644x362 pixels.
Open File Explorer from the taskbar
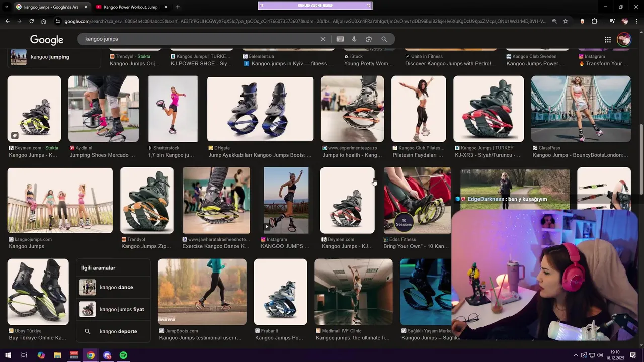pos(57,355)
